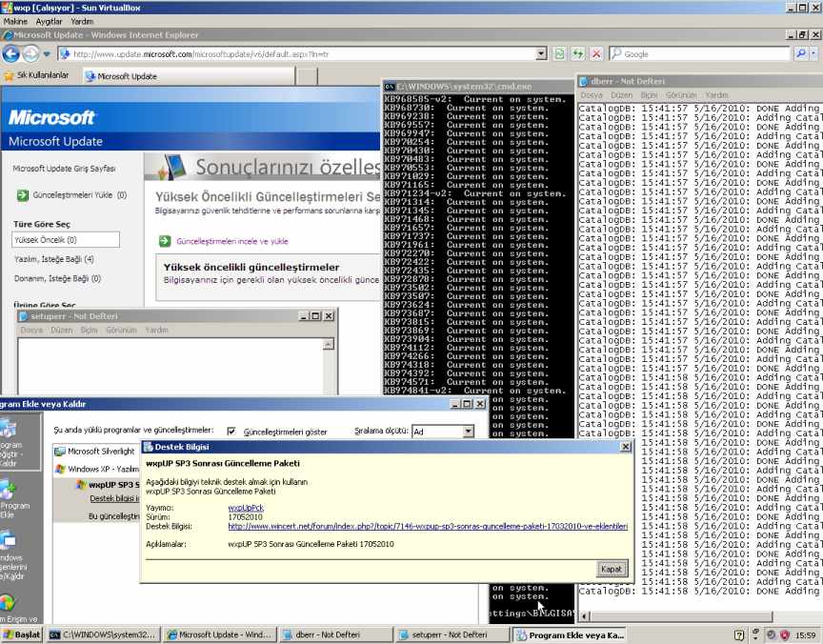This screenshot has width=823, height=644.
Task: Click the system tray clock 15:59
Action: (x=806, y=635)
